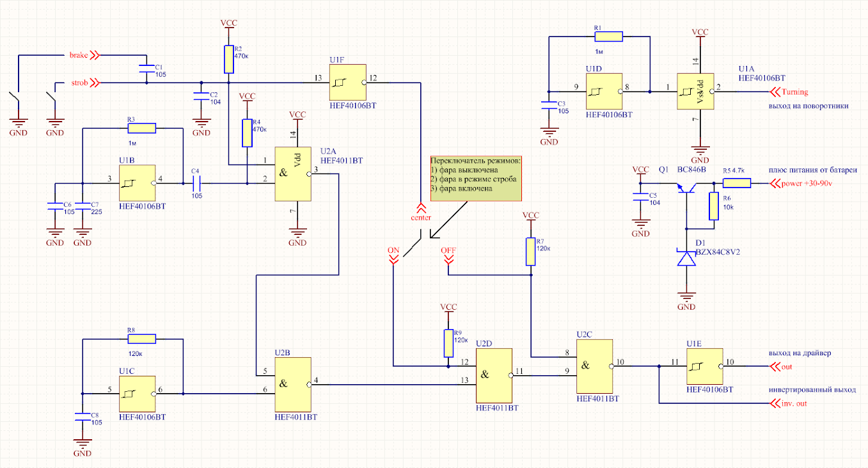The image size is (868, 468).
Task: Select capacitor C6 symbol
Action: (x=55, y=206)
